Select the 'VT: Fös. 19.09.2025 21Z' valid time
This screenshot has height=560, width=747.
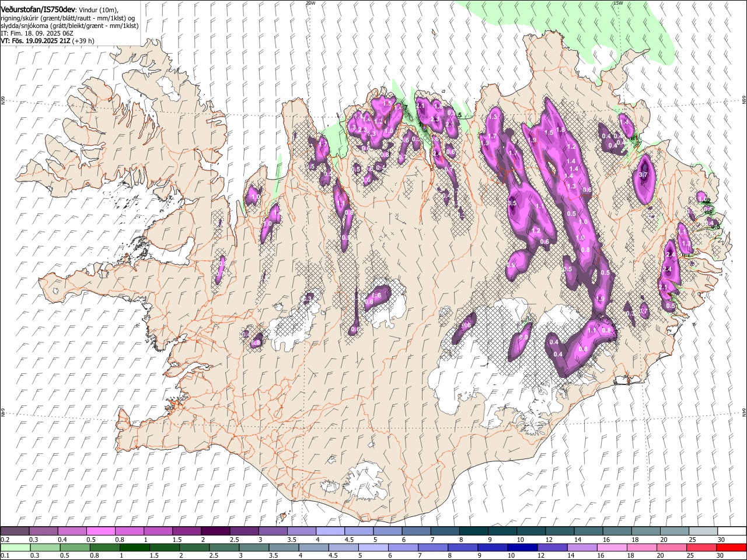[35, 41]
